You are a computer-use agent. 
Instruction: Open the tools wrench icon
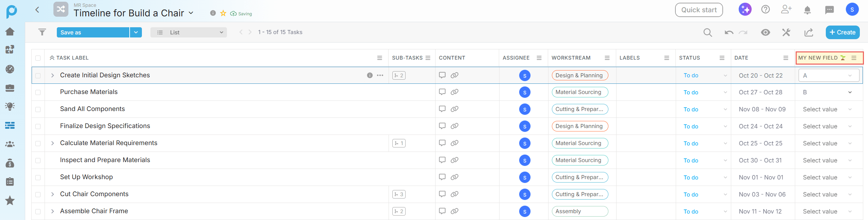click(786, 32)
